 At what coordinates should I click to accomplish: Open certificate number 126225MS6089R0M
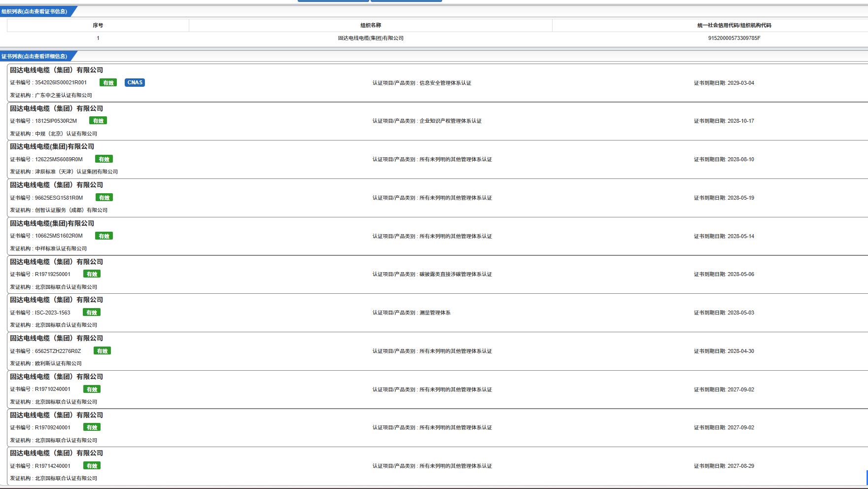(x=59, y=159)
